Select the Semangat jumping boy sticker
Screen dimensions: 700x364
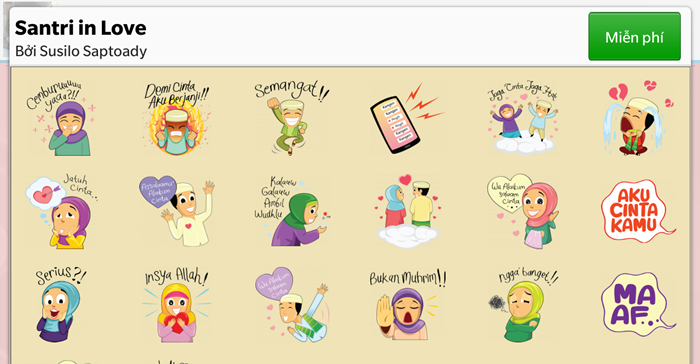(292, 118)
